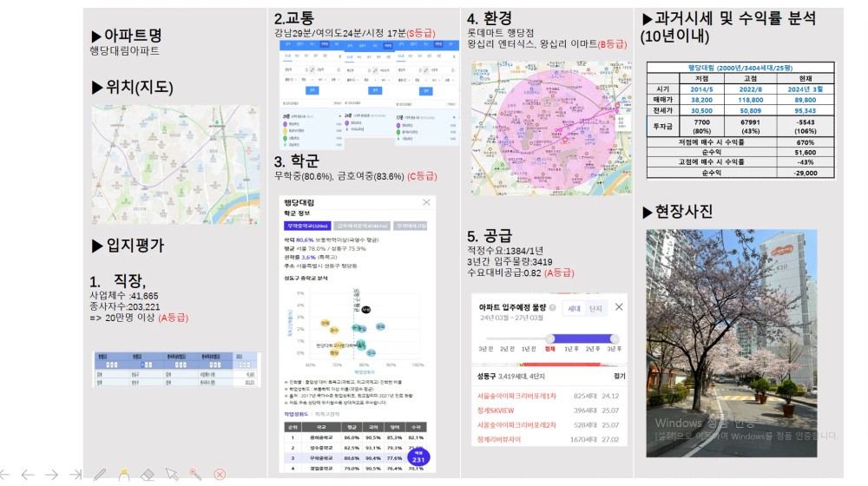Grab the right handle of supply period slider
The image size is (868, 486).
click(x=614, y=338)
